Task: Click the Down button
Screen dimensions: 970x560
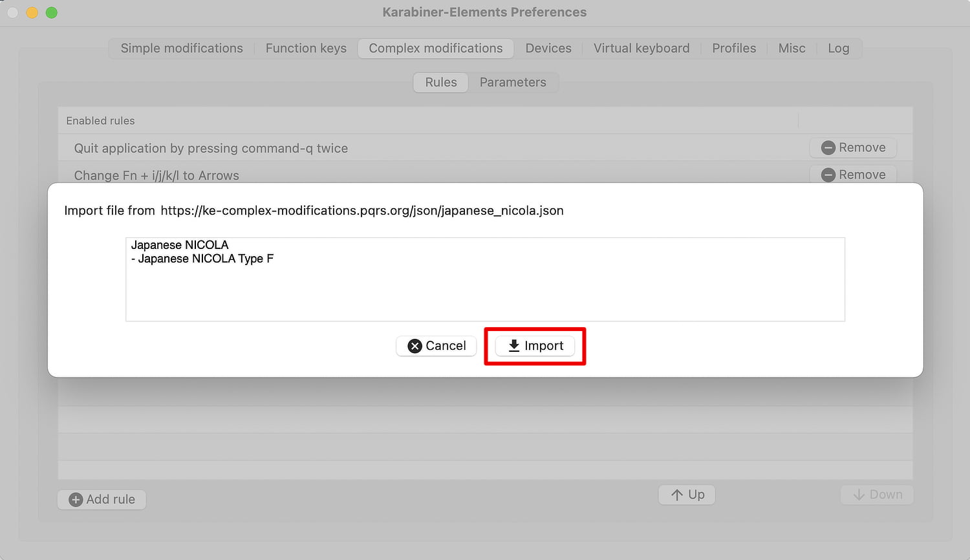Action: pos(877,495)
